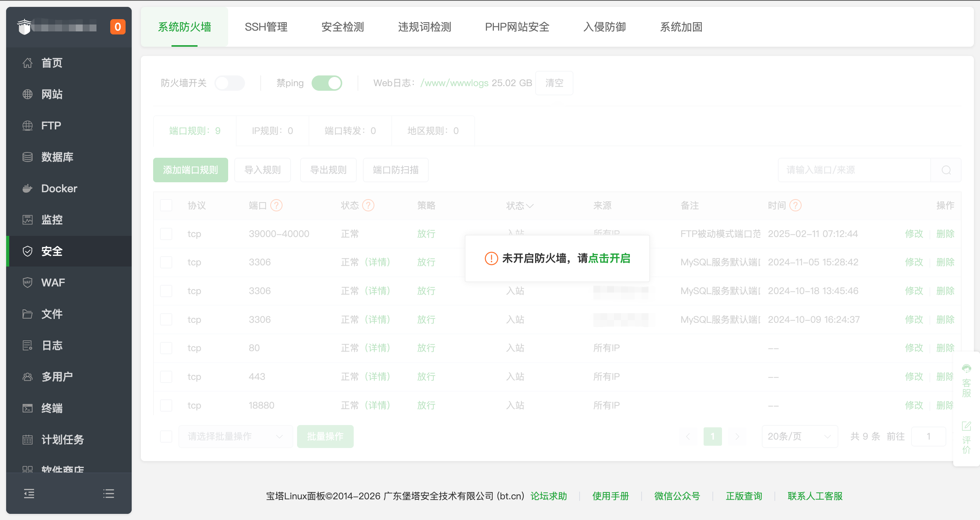The image size is (980, 520).
Task: Open the WAF shield icon
Action: [x=28, y=283]
